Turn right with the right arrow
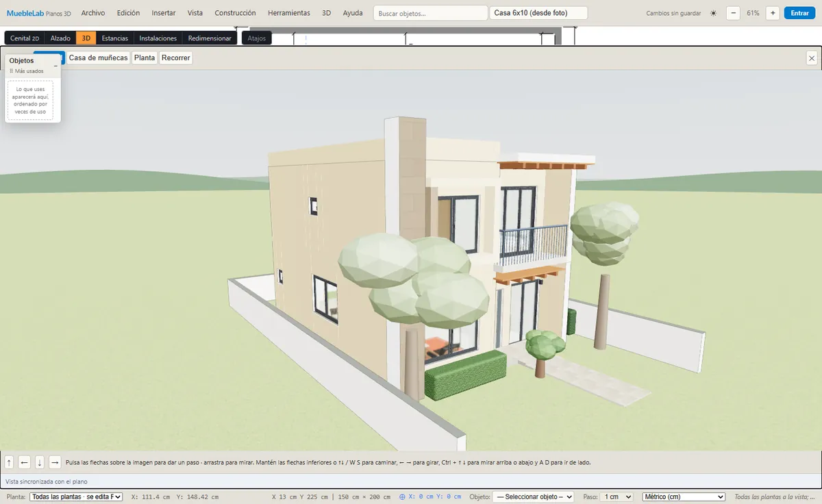 55,462
